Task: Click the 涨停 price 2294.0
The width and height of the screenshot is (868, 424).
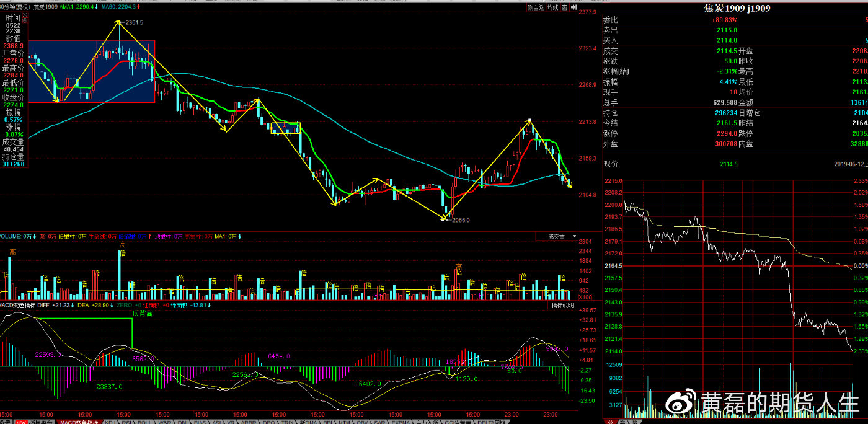Action: (x=727, y=133)
